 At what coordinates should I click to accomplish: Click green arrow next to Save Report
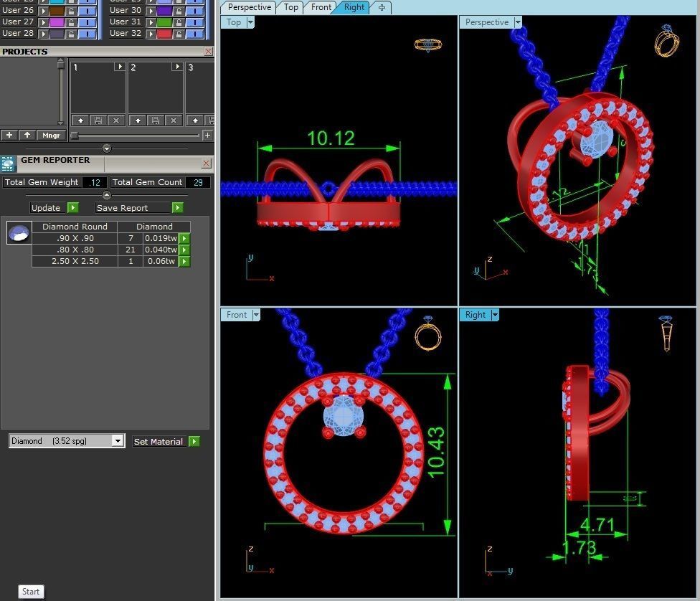pyautogui.click(x=178, y=208)
